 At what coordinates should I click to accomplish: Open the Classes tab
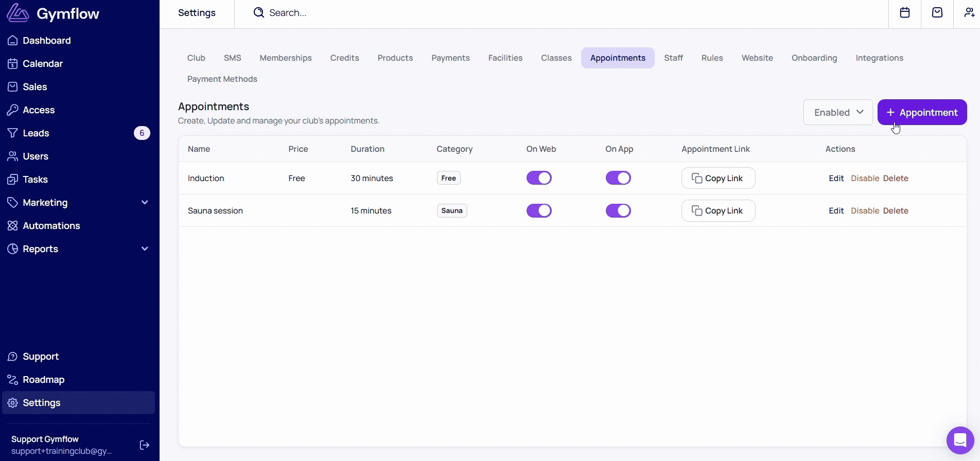(x=556, y=58)
